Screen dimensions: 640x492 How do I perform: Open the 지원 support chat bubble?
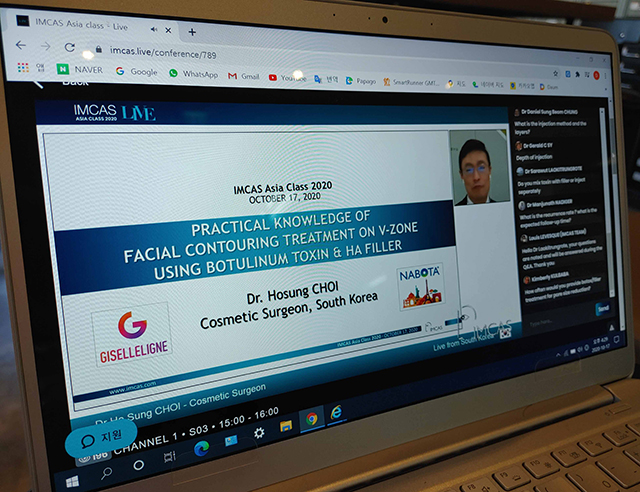click(100, 439)
